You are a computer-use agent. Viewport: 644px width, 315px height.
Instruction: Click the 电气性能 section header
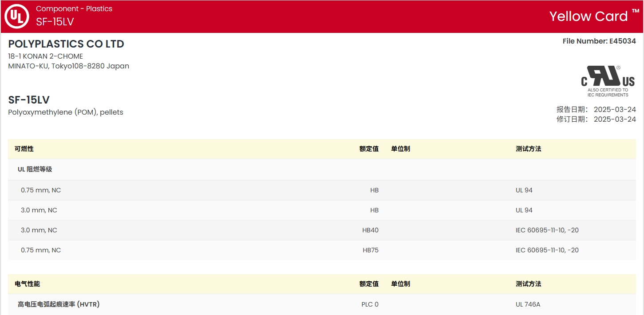click(x=27, y=284)
